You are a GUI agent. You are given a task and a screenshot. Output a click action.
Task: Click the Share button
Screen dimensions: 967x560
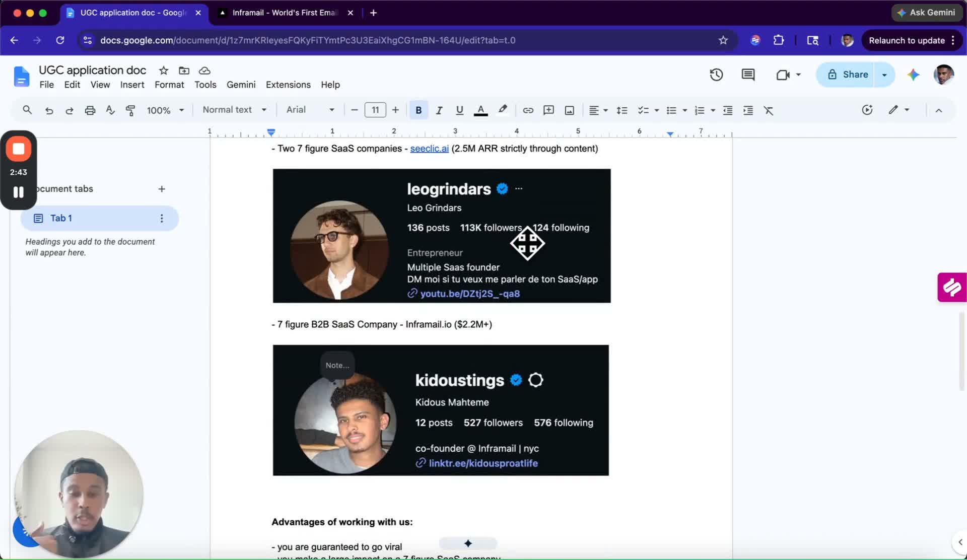point(848,75)
